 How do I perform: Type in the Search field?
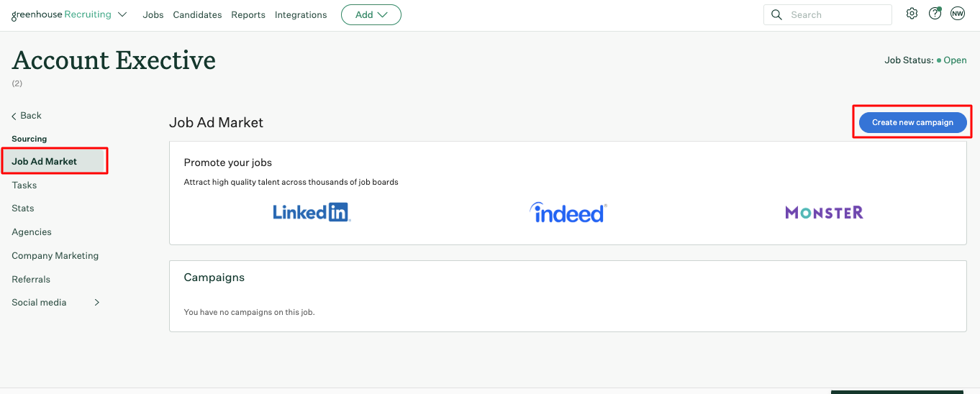pyautogui.click(x=835, y=14)
